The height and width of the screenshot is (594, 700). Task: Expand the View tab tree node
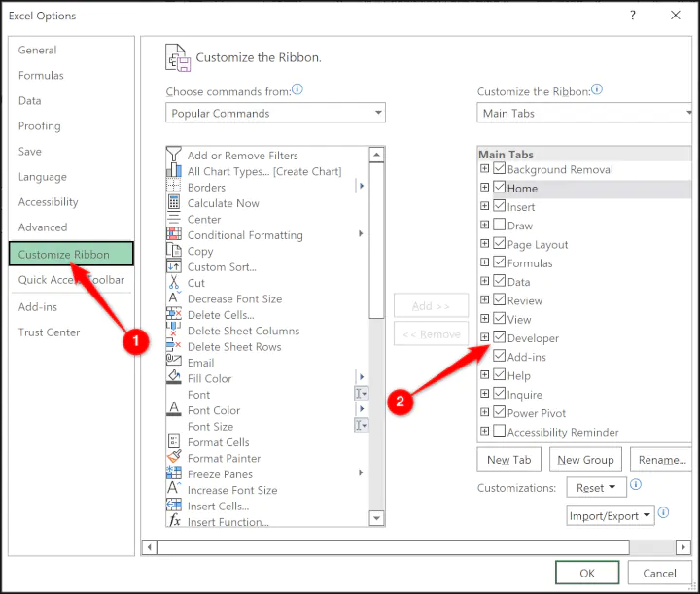(484, 318)
